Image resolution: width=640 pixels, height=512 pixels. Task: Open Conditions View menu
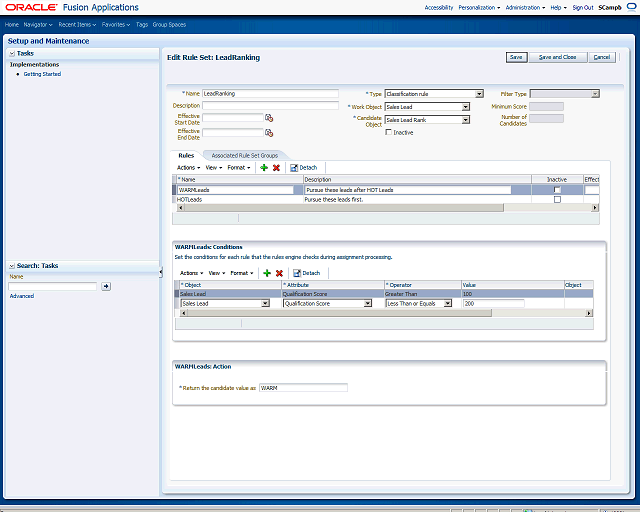[217, 273]
